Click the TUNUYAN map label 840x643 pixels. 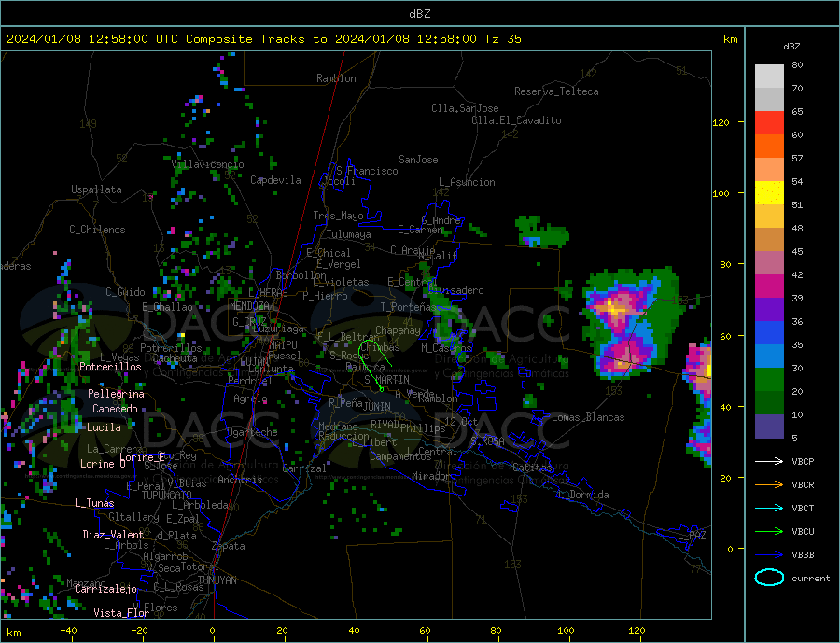click(x=217, y=580)
